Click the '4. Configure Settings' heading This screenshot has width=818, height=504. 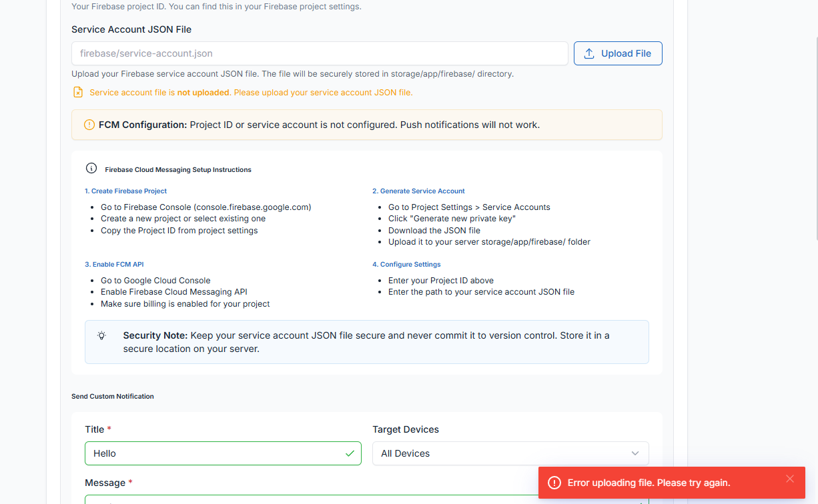click(x=406, y=265)
